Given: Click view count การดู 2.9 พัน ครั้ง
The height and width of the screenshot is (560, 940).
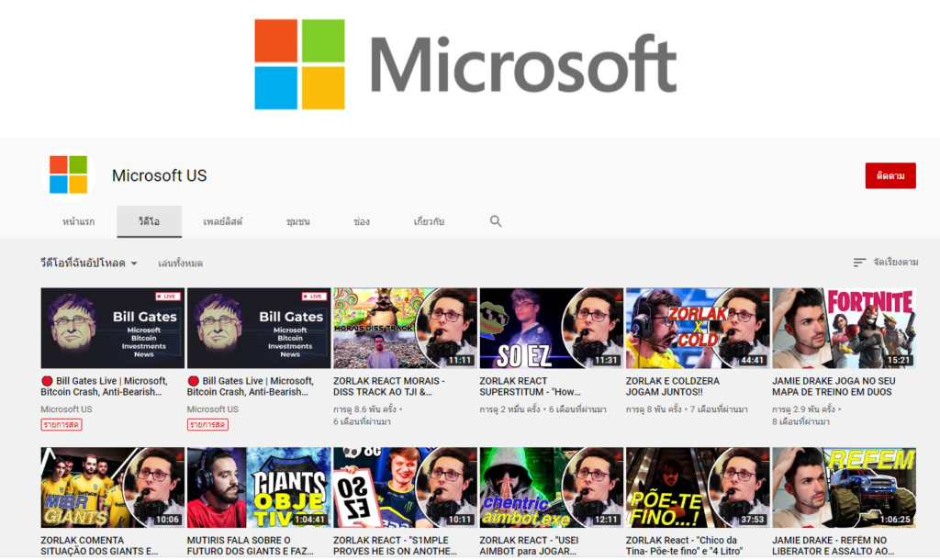Looking at the screenshot, I should [x=803, y=409].
